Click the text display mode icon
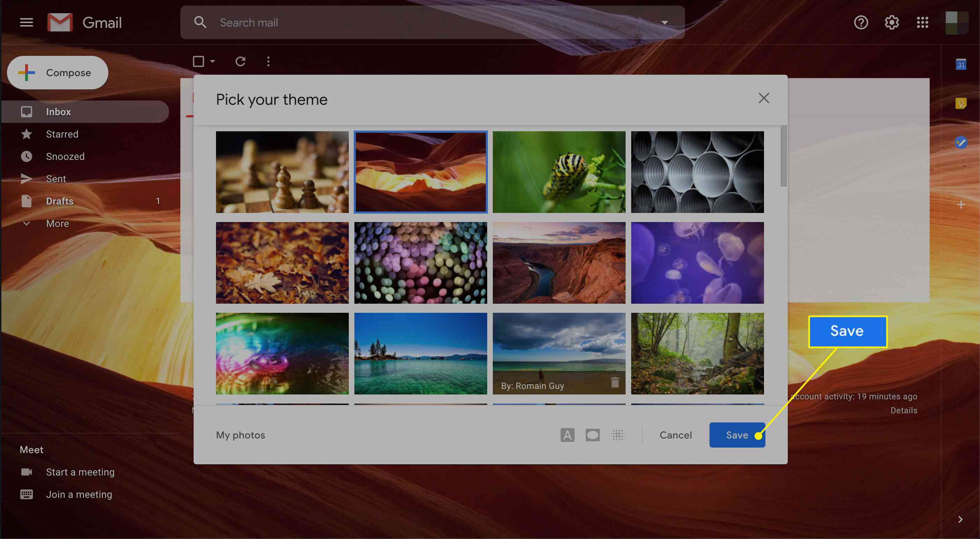Image resolution: width=980 pixels, height=539 pixels. point(567,435)
